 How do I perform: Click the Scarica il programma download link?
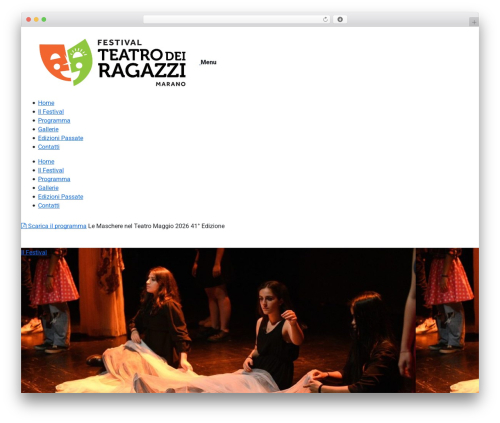pos(54,226)
